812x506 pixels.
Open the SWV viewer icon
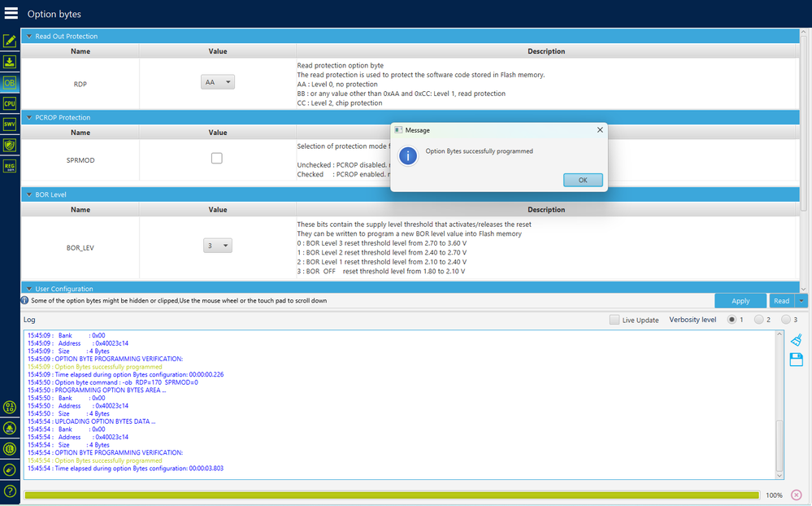(x=10, y=124)
